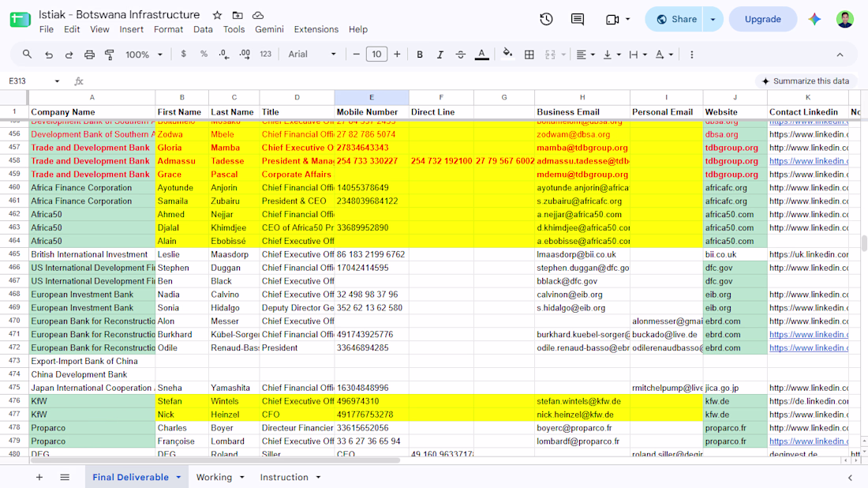Open the Google account avatar
This screenshot has width=868, height=488.
pos(845,20)
